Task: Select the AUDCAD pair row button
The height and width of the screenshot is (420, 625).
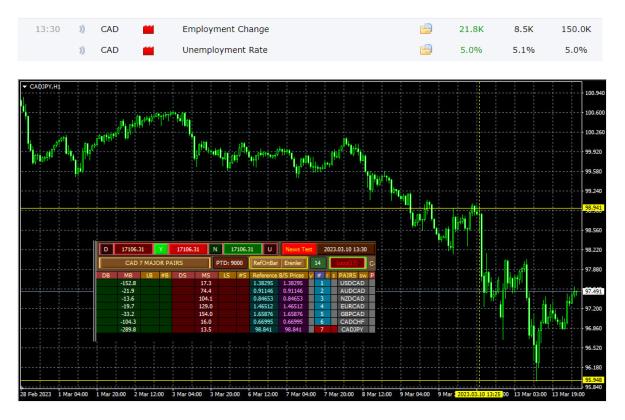Action: point(352,291)
